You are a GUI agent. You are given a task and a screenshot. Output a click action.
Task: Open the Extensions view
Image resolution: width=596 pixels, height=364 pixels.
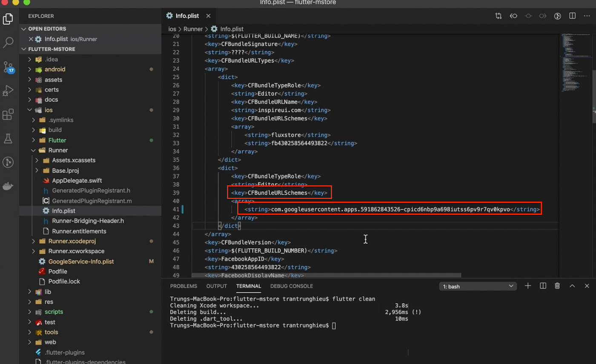click(8, 114)
